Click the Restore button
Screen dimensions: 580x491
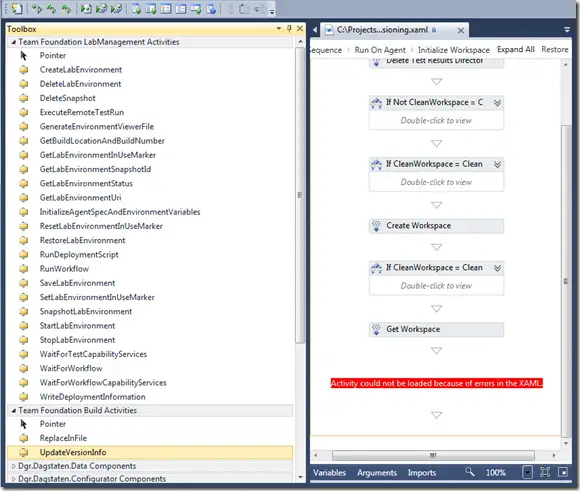pyautogui.click(x=554, y=50)
